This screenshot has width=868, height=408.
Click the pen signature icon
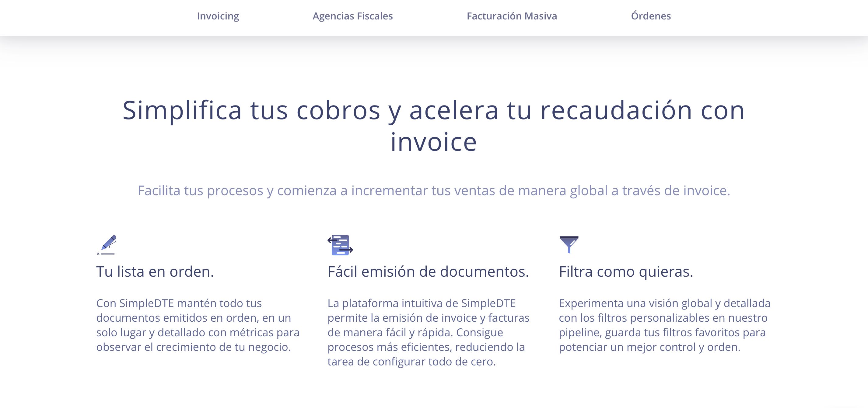(107, 245)
